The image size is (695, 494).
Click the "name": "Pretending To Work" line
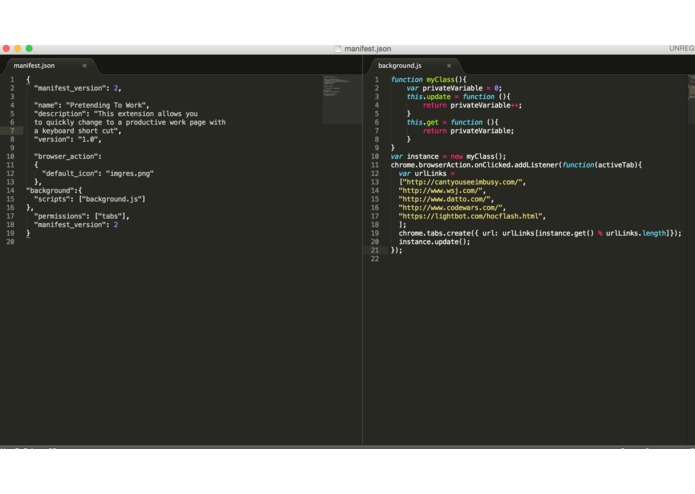92,105
